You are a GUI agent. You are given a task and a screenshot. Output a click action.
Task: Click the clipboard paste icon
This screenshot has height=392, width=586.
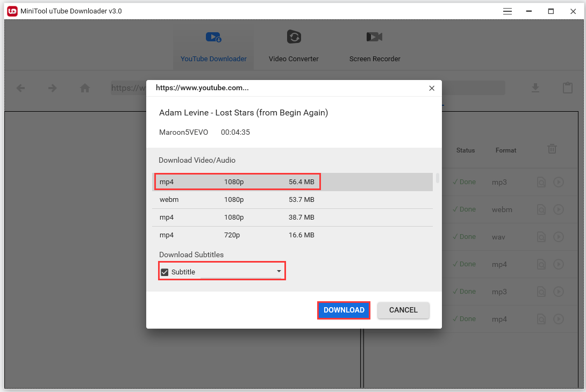567,88
